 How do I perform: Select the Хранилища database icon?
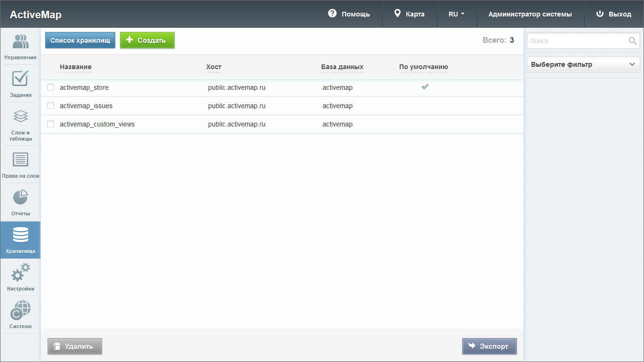coord(20,235)
